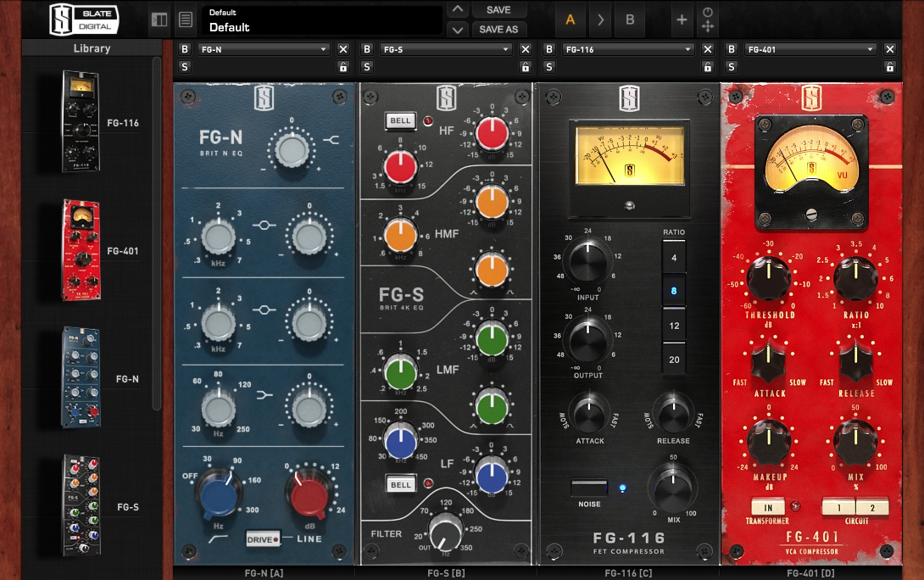Screen dimensions: 924x580
Task: Click the FG-N blue high-pass filter knob
Action: click(x=219, y=494)
